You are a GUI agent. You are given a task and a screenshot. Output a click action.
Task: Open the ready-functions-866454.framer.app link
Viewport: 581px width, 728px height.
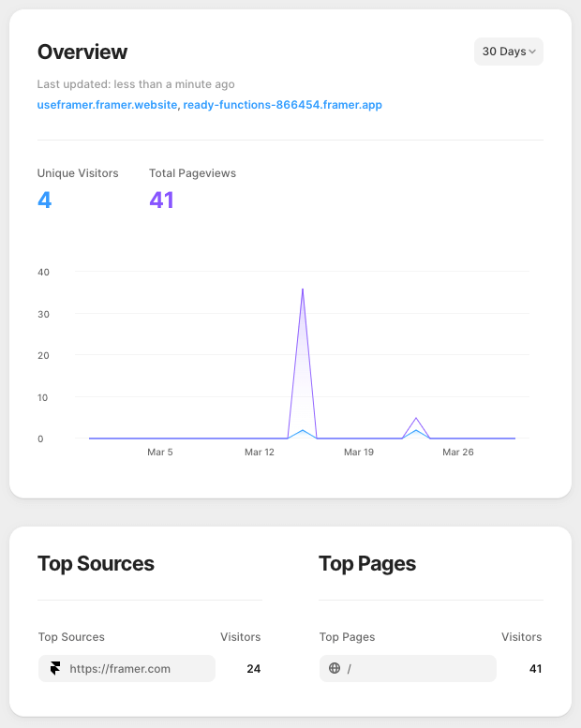tap(282, 105)
